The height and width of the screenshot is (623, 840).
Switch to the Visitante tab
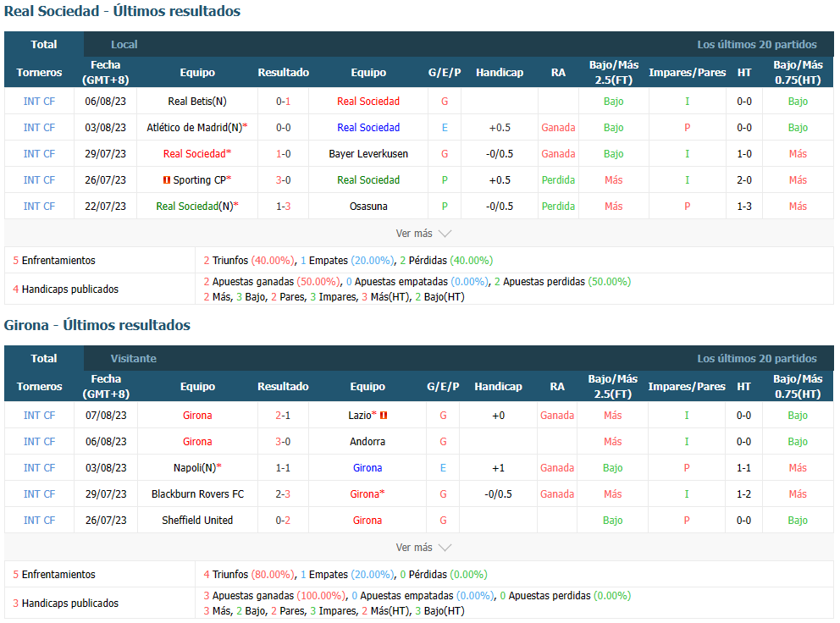134,358
